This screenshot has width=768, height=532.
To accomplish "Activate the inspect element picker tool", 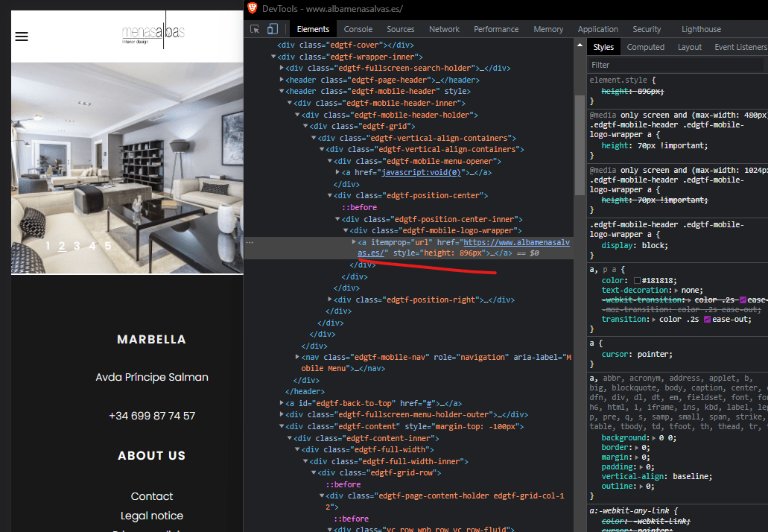I will coord(255,29).
